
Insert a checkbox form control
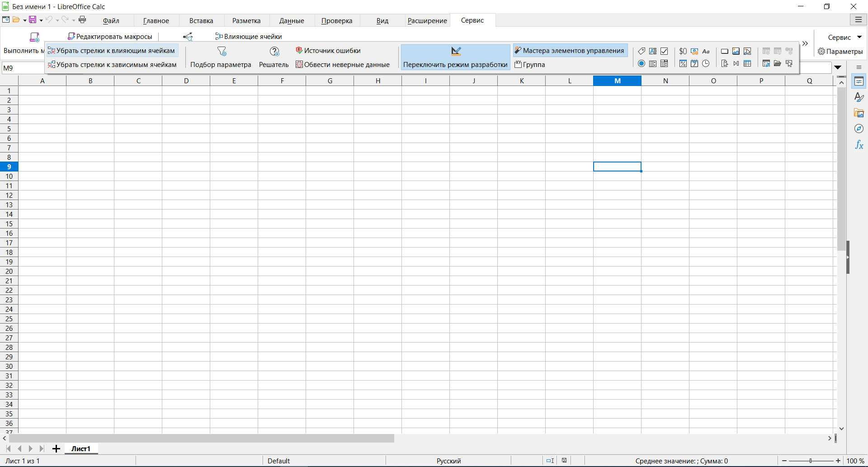point(664,51)
